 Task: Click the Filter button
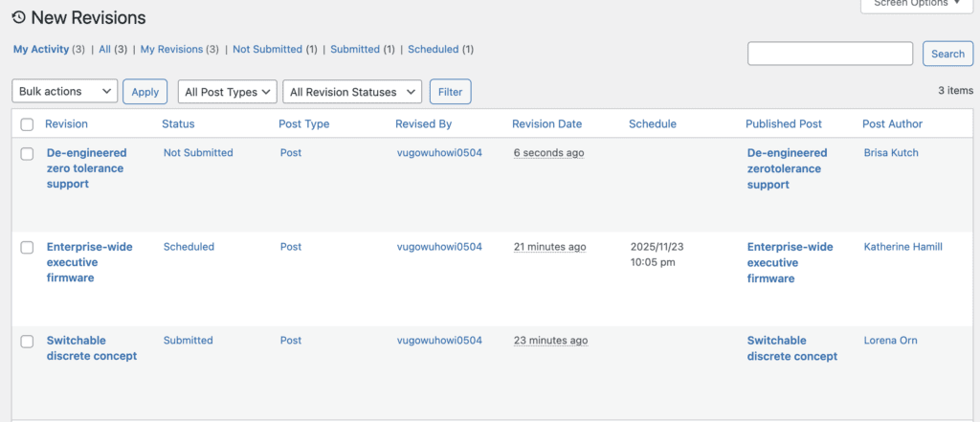(450, 92)
